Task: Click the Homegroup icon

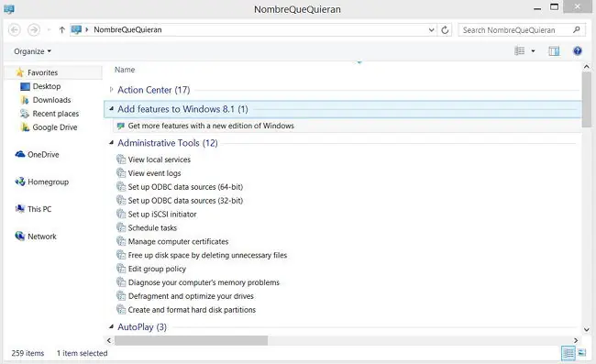Action: [x=20, y=182]
